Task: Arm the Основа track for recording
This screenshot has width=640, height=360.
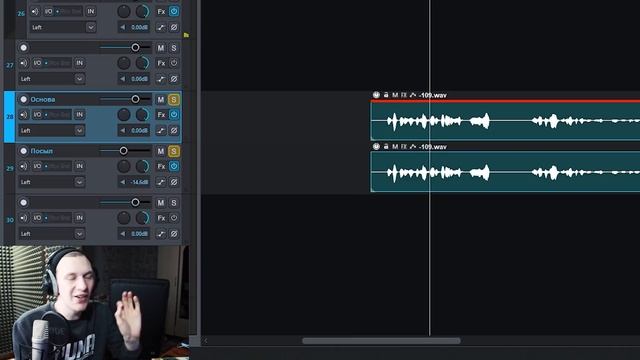Action: (x=24, y=99)
